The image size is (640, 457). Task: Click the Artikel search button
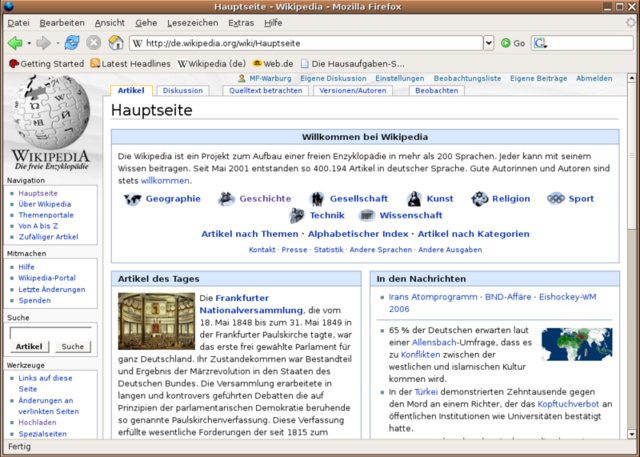(x=29, y=346)
